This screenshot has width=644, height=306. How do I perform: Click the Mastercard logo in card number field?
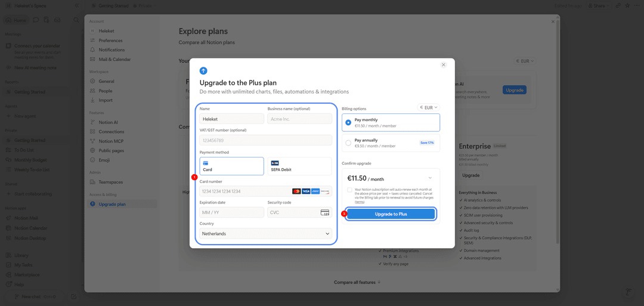[296, 191]
